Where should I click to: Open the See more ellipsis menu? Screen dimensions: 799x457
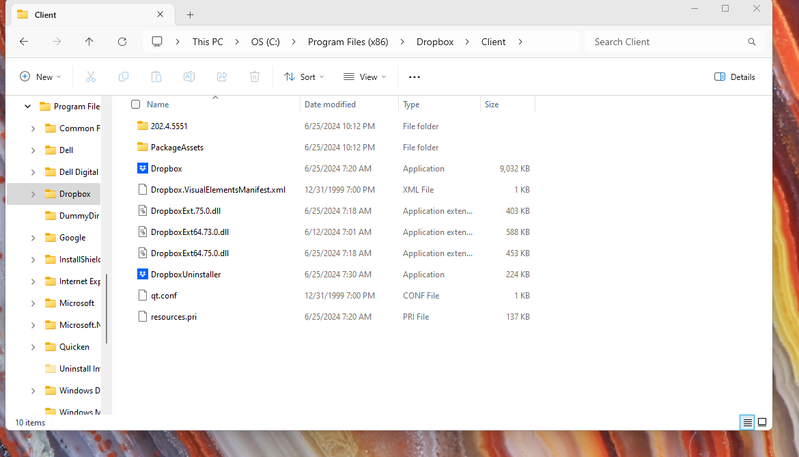click(414, 77)
